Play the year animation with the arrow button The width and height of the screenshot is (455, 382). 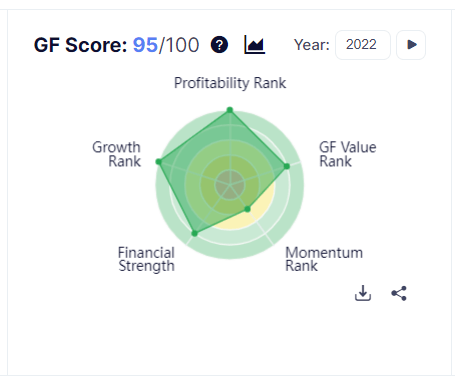pos(411,45)
